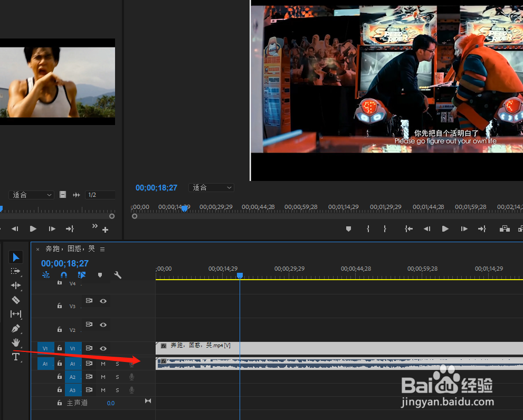The image size is (523, 420).
Task: Add marker in timeline header
Action: pos(100,275)
